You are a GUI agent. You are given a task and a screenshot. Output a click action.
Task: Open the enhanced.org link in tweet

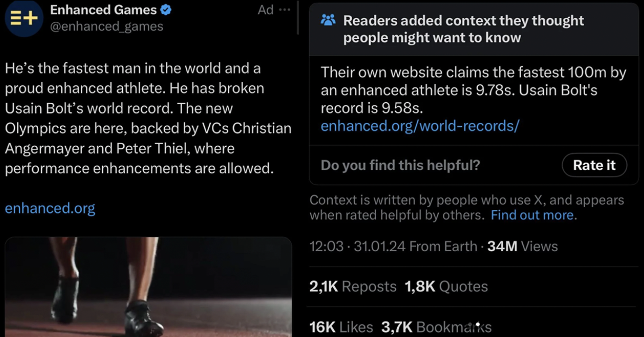coord(50,208)
